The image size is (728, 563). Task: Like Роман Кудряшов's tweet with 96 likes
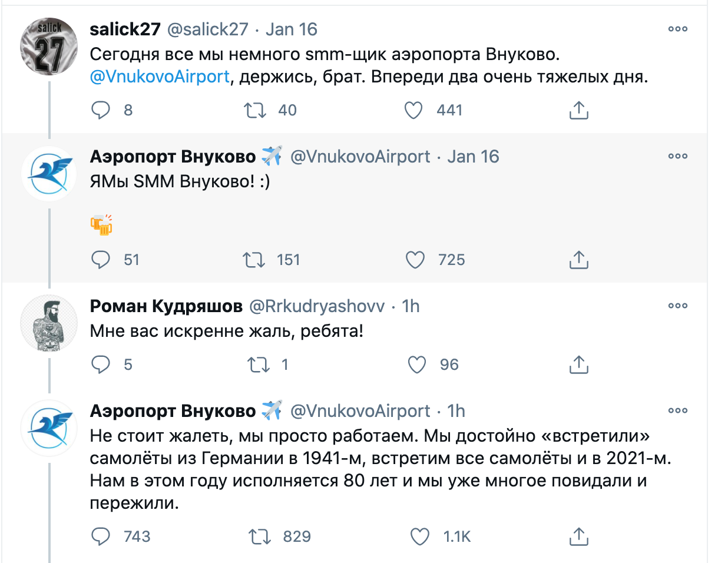pos(417,365)
